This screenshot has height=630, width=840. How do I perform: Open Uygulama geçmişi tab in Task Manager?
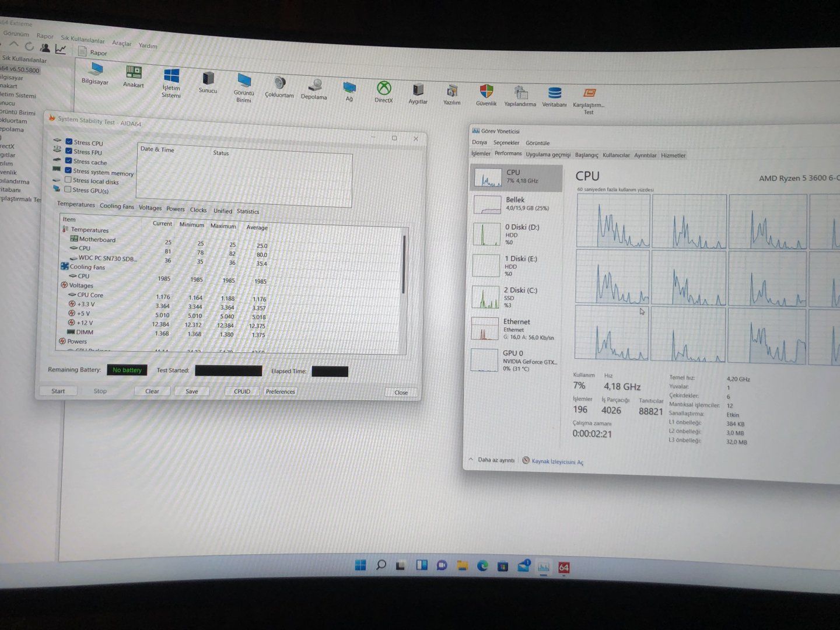548,155
